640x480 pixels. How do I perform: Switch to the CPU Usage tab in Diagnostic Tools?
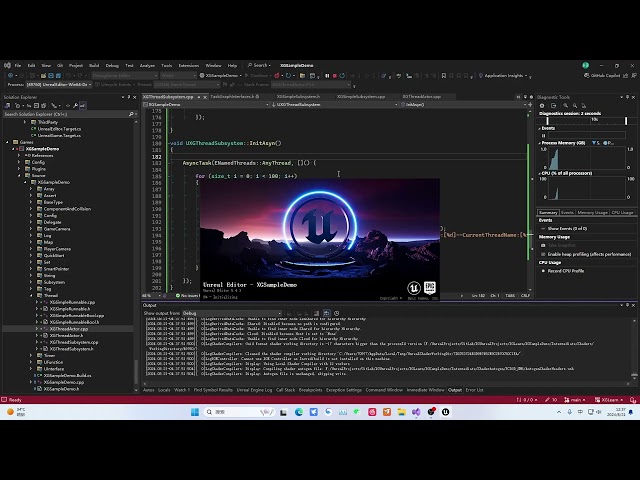(622, 213)
